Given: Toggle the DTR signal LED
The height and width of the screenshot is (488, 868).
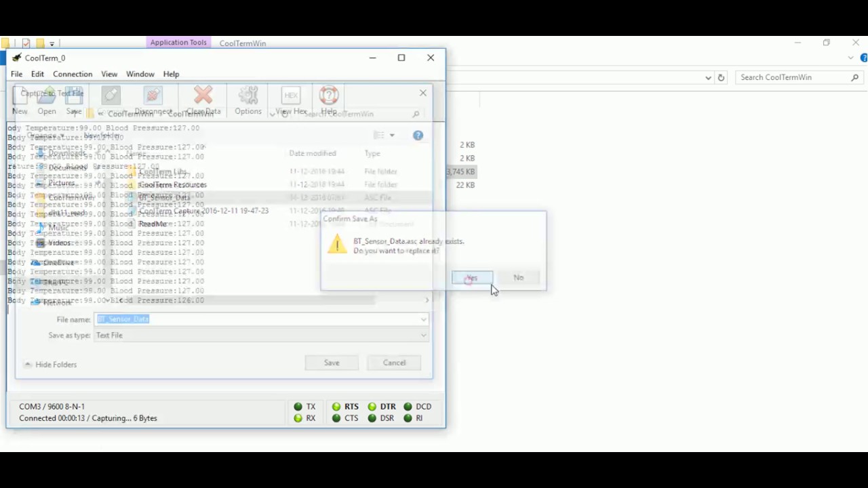Looking at the screenshot, I should tap(372, 407).
